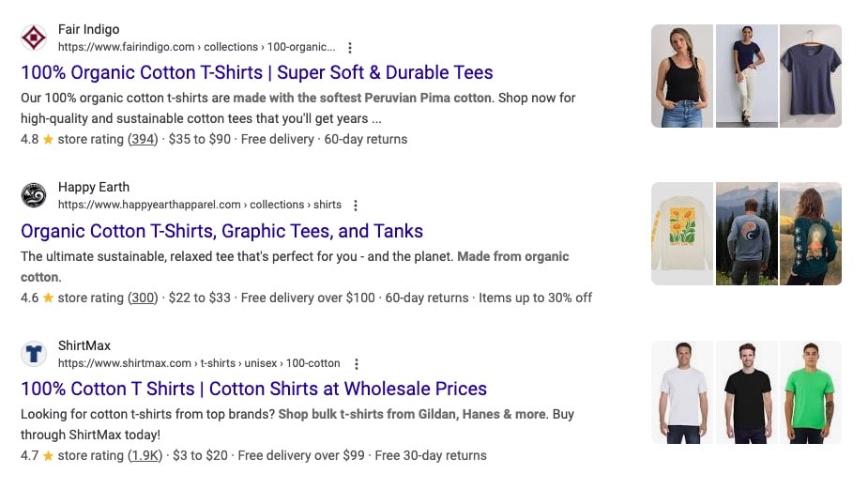Open '100% Cotton T Shirts' wholesale result link

253,389
